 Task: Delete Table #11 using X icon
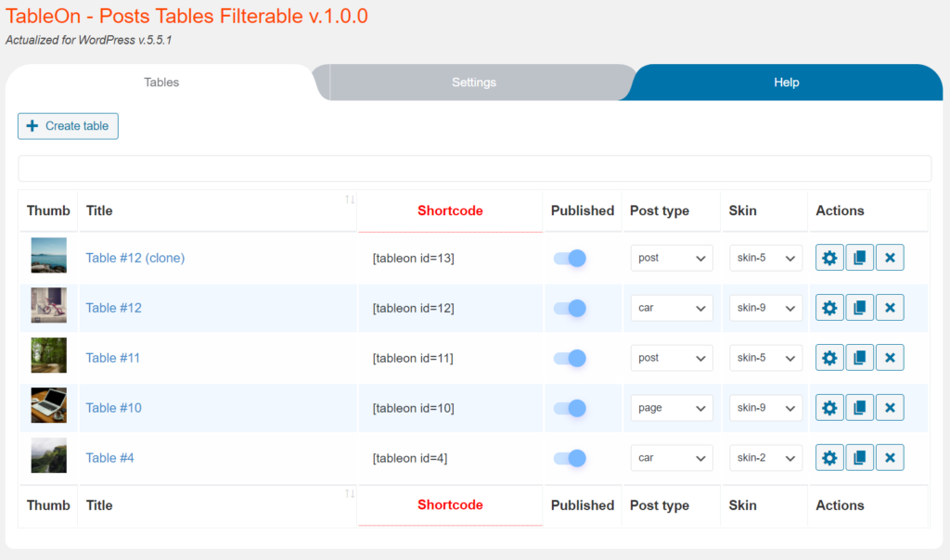pos(890,358)
